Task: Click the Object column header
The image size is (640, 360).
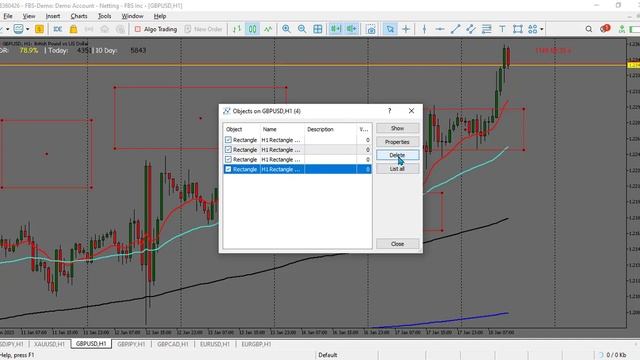Action: (x=242, y=129)
